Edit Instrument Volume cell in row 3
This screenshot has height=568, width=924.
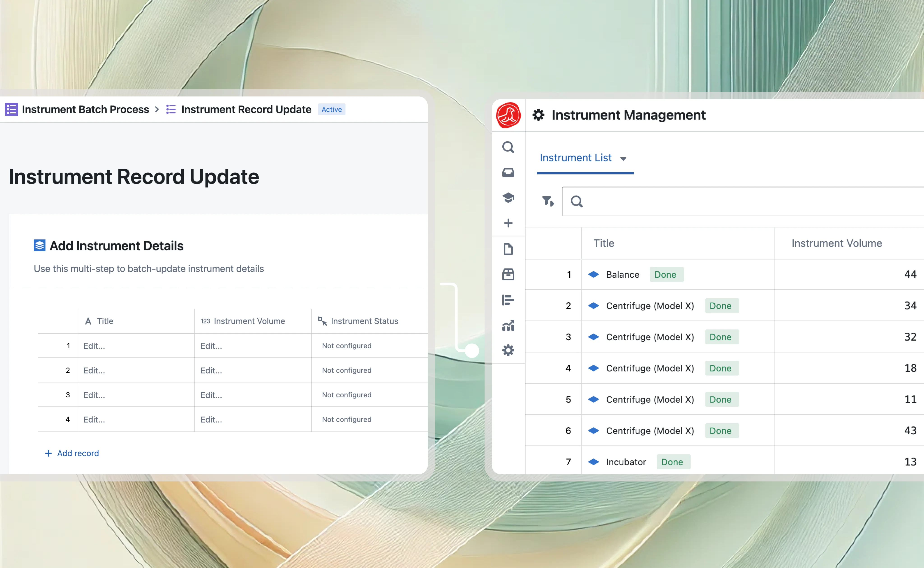pos(253,395)
